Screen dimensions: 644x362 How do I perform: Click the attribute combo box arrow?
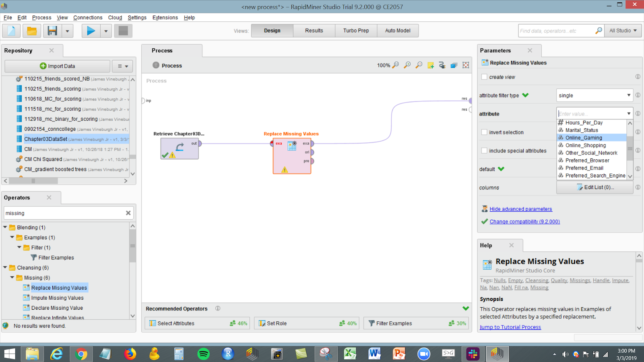coord(629,114)
